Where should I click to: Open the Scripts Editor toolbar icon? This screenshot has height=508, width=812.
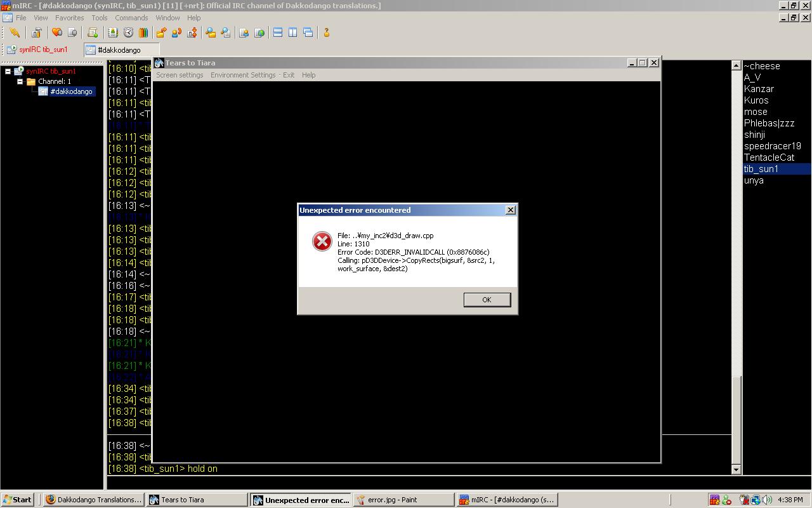coord(93,32)
